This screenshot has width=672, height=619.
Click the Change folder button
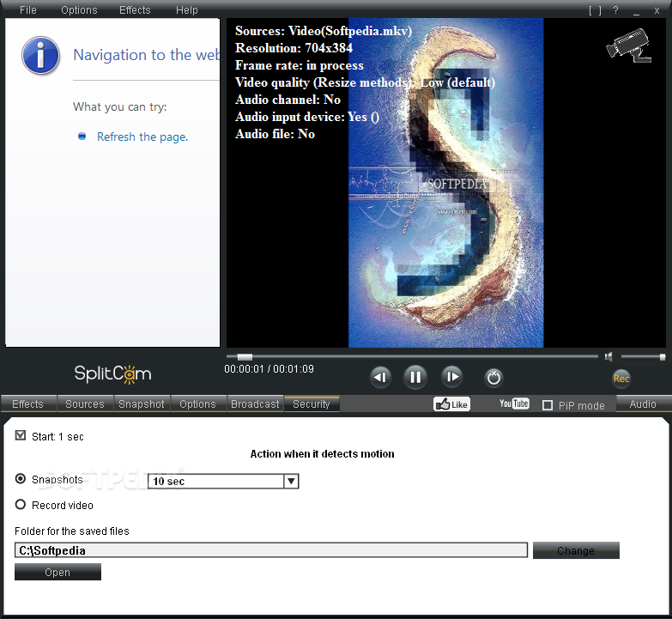(576, 550)
